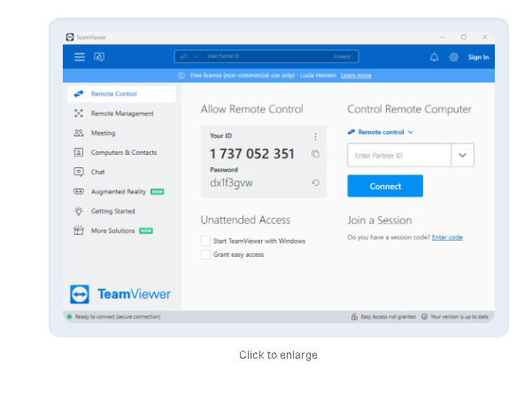Open the Partner ID history dropdown arrow
532x402 pixels.
click(x=462, y=155)
